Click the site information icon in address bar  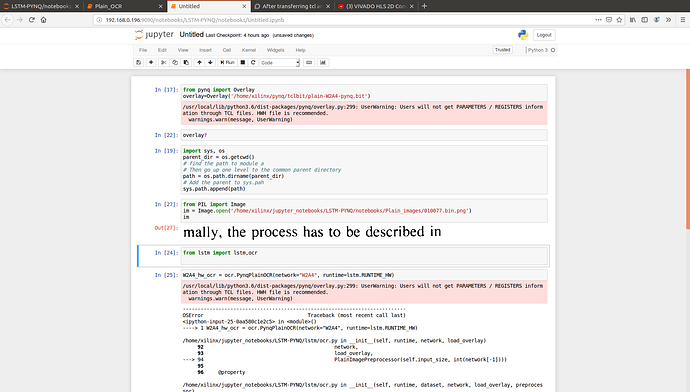point(99,20)
